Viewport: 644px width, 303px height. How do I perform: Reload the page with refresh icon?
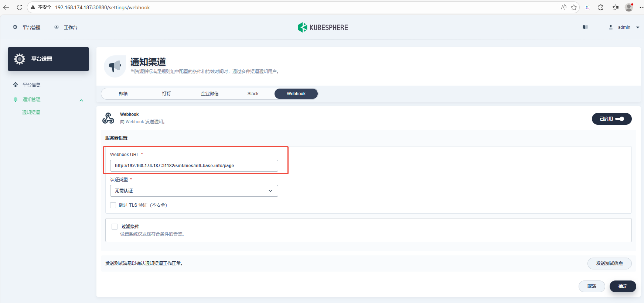[x=20, y=7]
